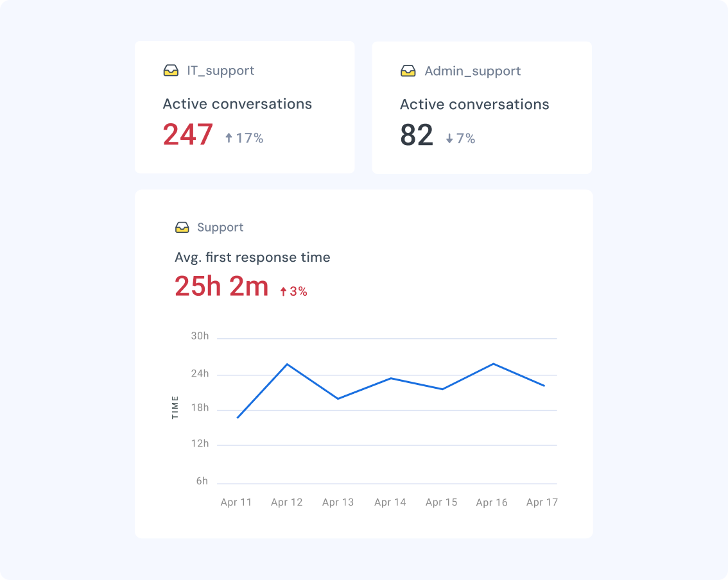Click the Apr 16 data point on chart
Image resolution: width=728 pixels, height=580 pixels.
pos(492,363)
